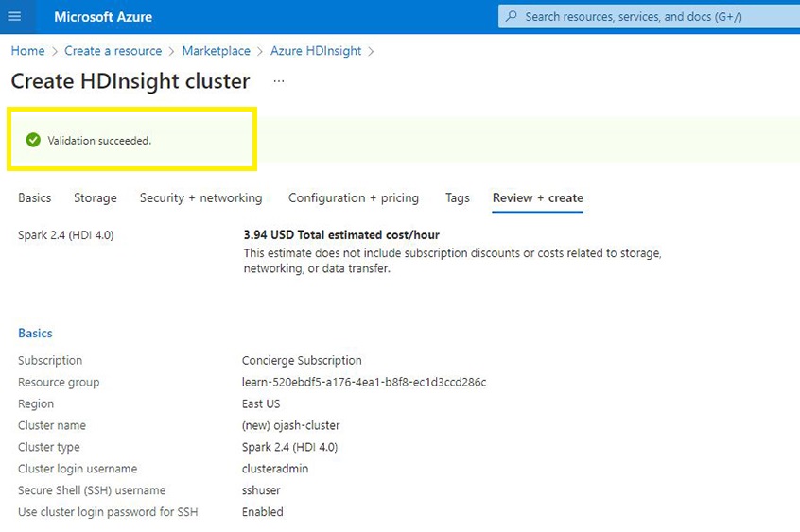Click the 'Cluster type' field label
This screenshot has width=800, height=532.
[x=49, y=447]
